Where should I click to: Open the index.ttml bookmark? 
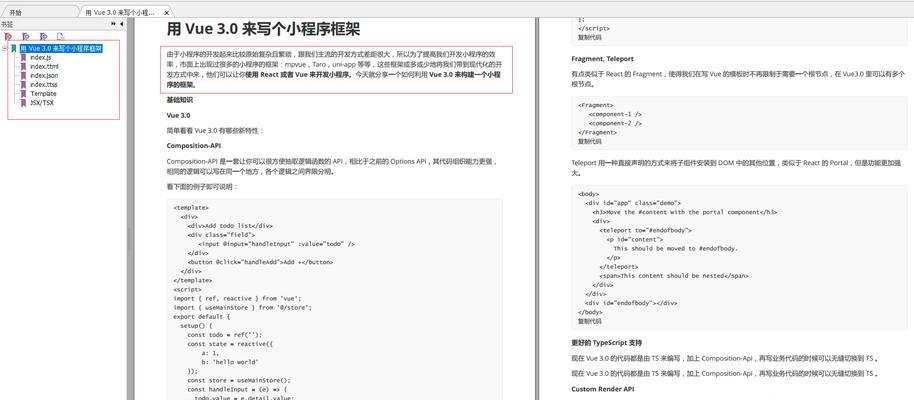(x=44, y=66)
